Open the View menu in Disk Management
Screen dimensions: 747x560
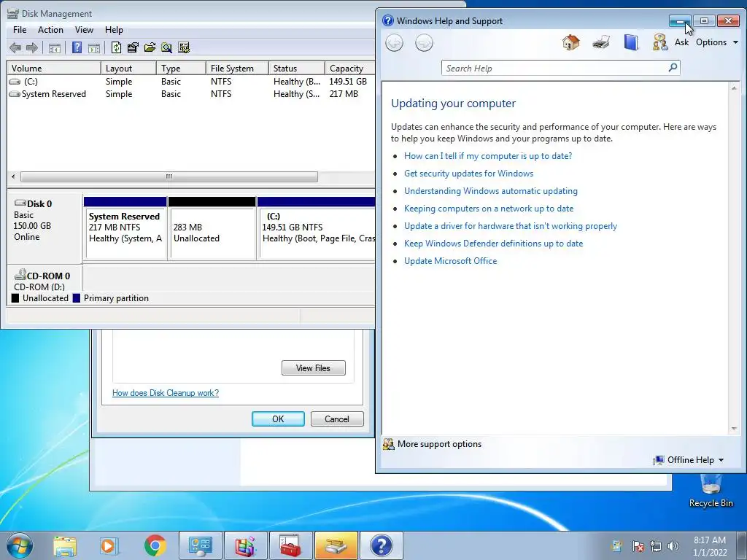pos(84,29)
